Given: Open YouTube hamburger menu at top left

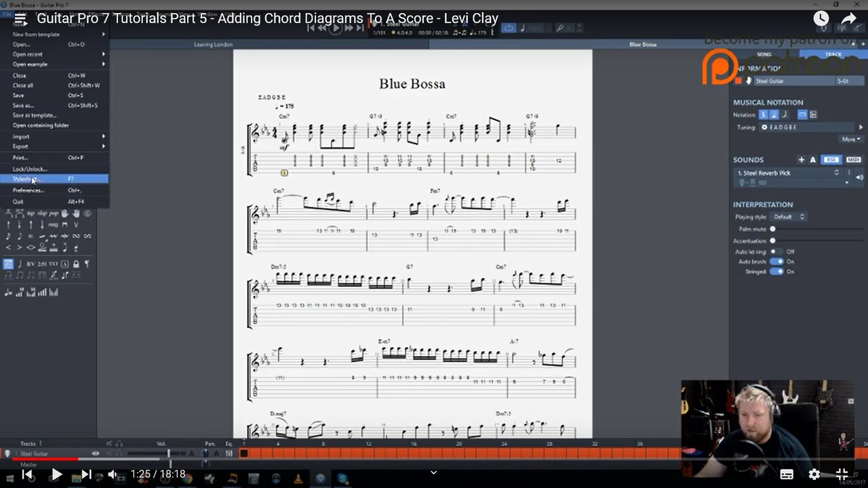Looking at the screenshot, I should click(20, 20).
